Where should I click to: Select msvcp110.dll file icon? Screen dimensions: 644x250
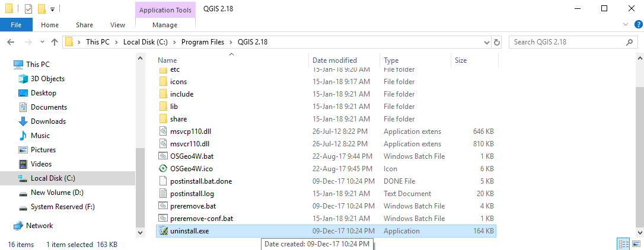163,132
